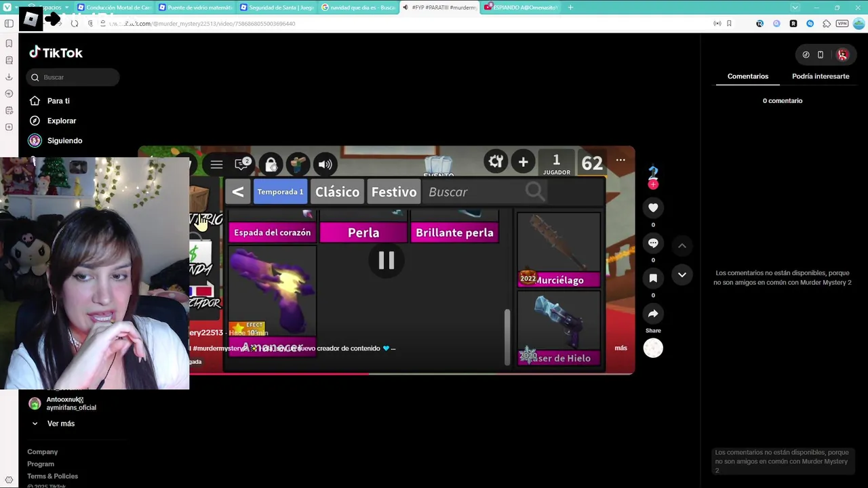Open the video's comment bubble icon

653,243
